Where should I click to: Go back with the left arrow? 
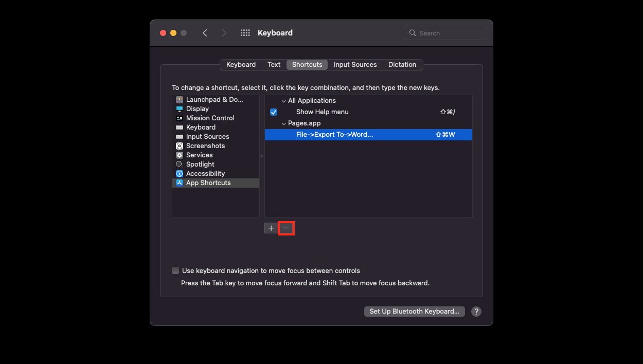tap(205, 33)
